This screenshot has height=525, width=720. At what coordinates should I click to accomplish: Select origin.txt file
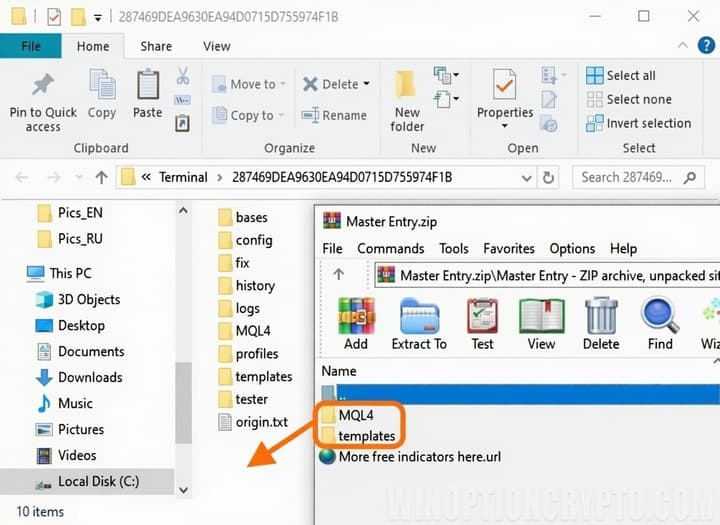253,422
